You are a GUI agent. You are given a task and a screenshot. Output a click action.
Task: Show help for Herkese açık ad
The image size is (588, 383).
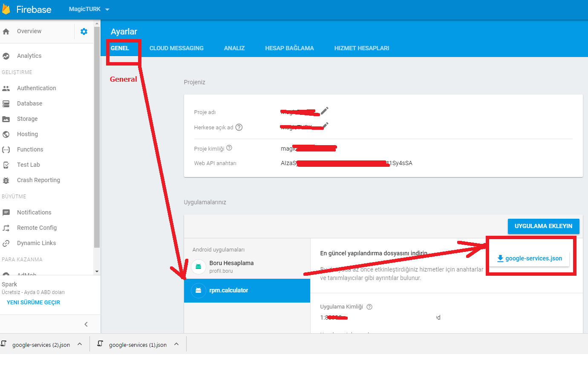click(239, 127)
